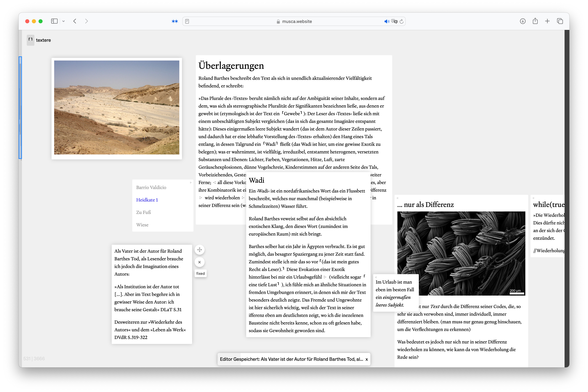Click the Wadi bracketed term in the text
This screenshot has width=588, height=392.
pyautogui.click(x=270, y=144)
